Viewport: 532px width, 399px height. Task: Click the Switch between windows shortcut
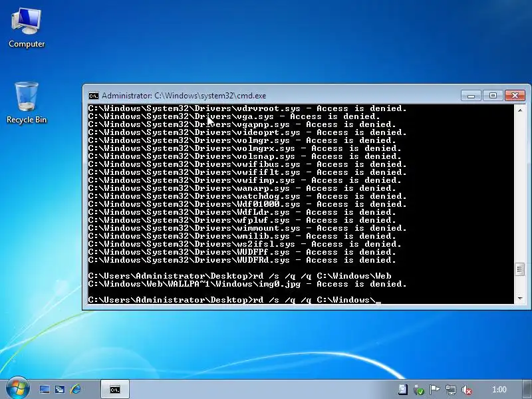click(60, 389)
